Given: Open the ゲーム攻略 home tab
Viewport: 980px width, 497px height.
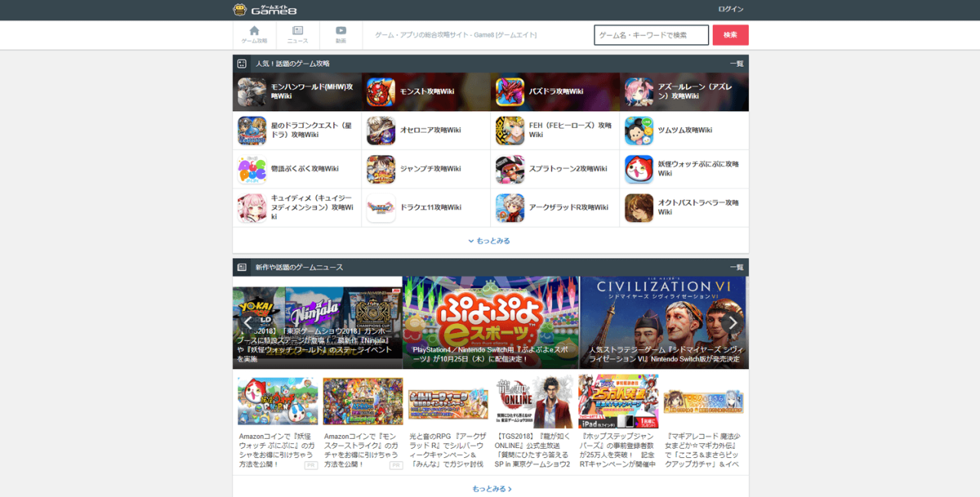Looking at the screenshot, I should [x=254, y=35].
